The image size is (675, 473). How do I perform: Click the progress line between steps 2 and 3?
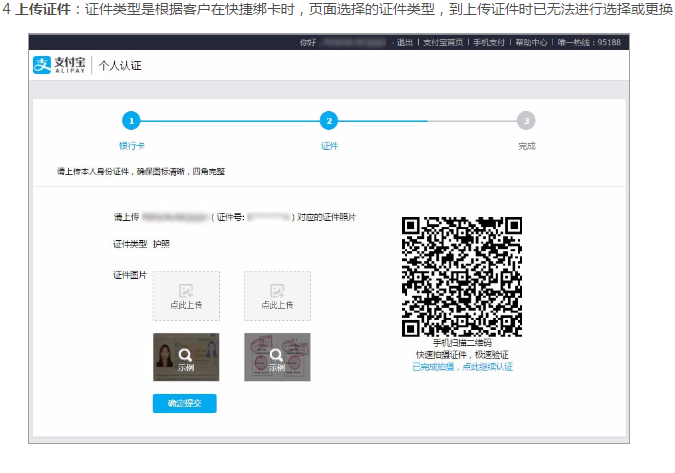427,121
